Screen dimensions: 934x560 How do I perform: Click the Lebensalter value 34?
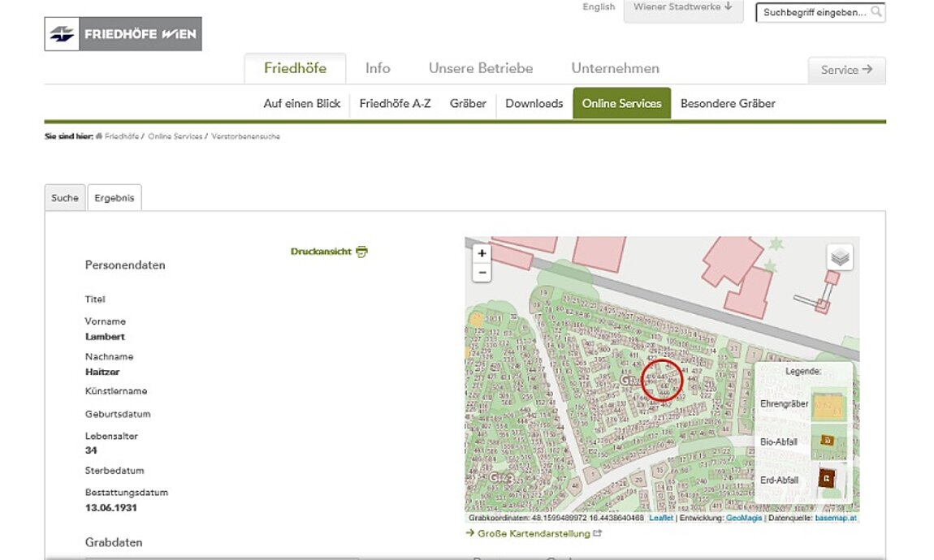(x=91, y=450)
